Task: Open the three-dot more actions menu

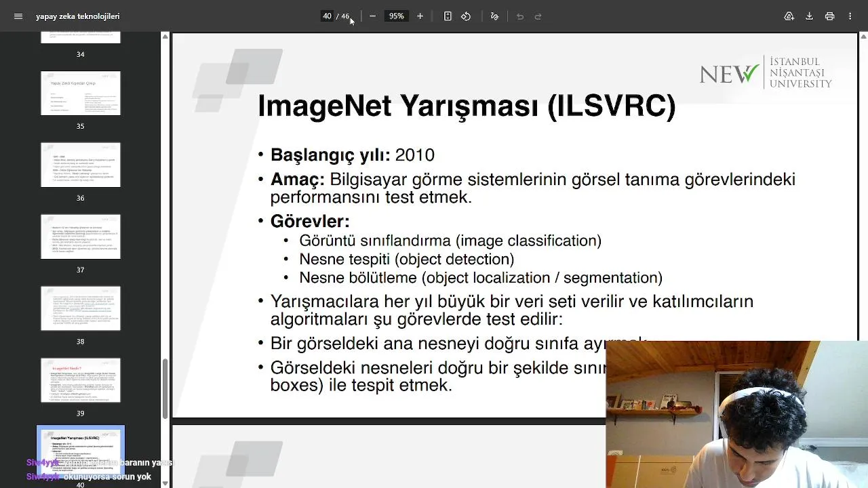Action: click(x=850, y=16)
